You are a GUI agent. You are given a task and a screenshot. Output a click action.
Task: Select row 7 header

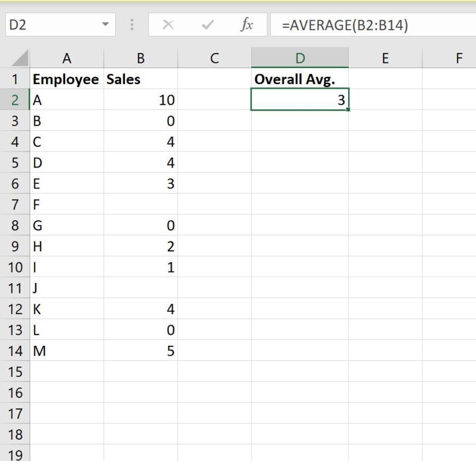click(15, 205)
